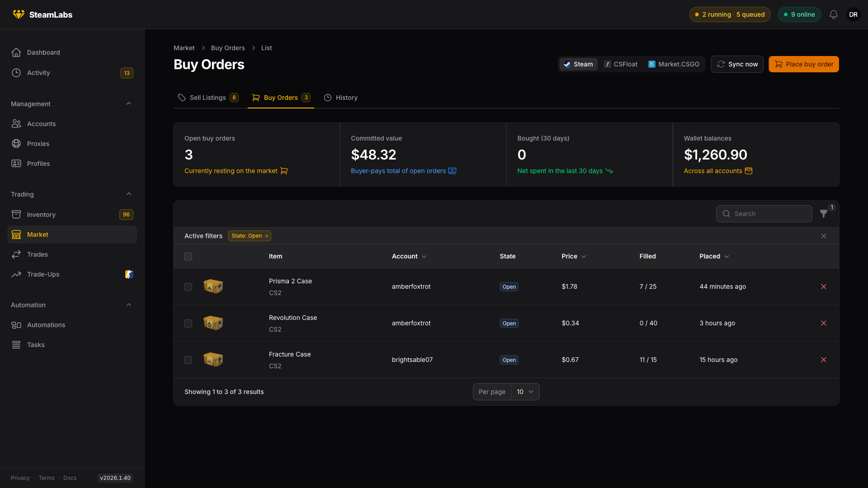Click the Dashboard home icon
This screenshot has height=488, width=868.
pos(16,52)
